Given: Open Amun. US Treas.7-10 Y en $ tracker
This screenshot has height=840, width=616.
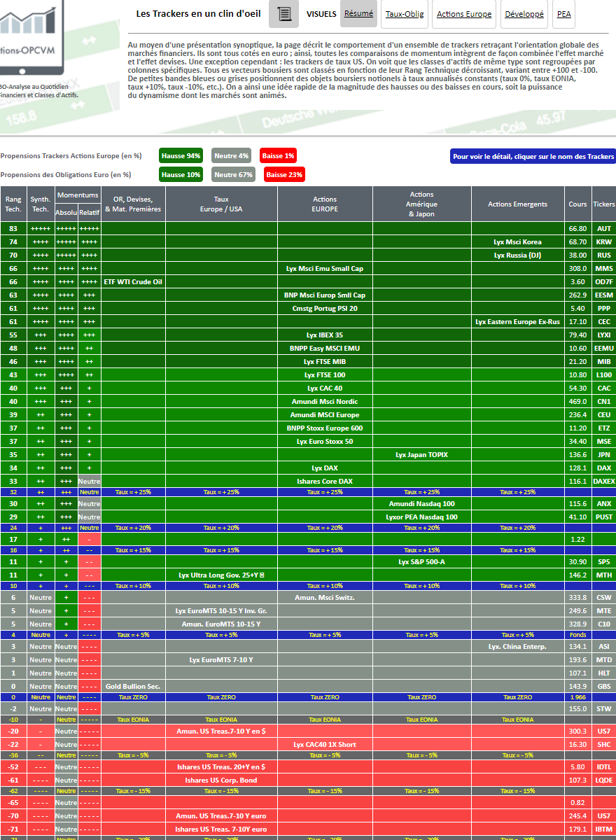Looking at the screenshot, I should pos(221,731).
